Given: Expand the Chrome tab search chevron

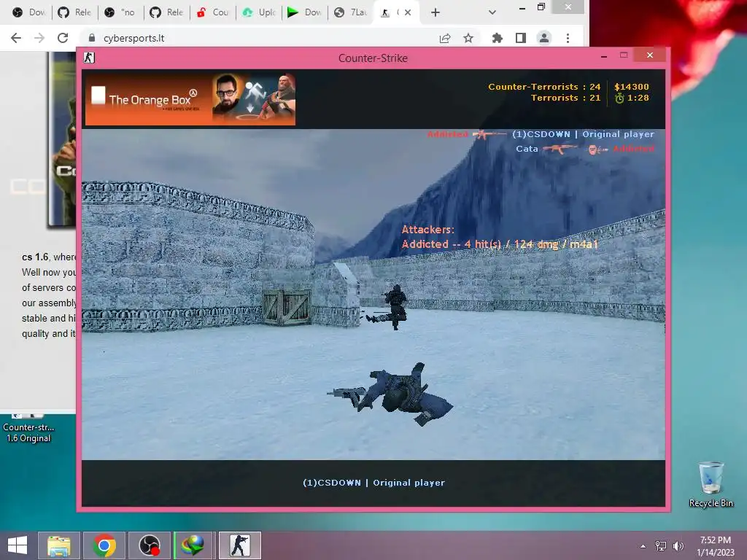Looking at the screenshot, I should [492, 12].
